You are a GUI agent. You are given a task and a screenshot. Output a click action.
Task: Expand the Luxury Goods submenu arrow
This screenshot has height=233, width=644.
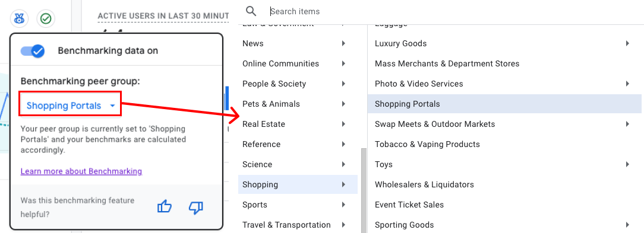(x=627, y=43)
